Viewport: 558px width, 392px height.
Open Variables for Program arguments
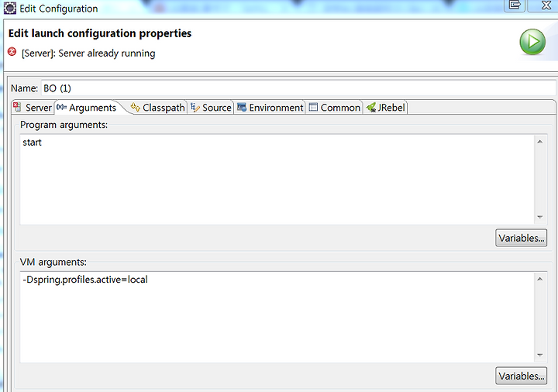tap(521, 238)
